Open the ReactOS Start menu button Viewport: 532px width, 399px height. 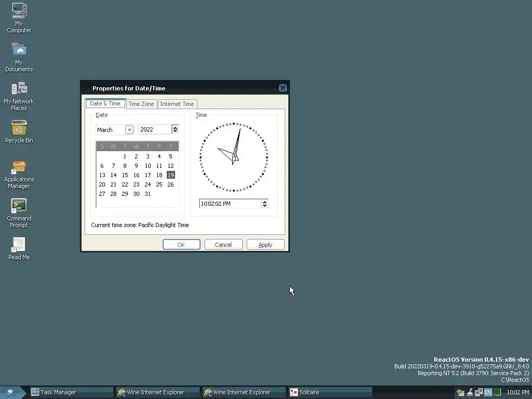[x=12, y=393]
